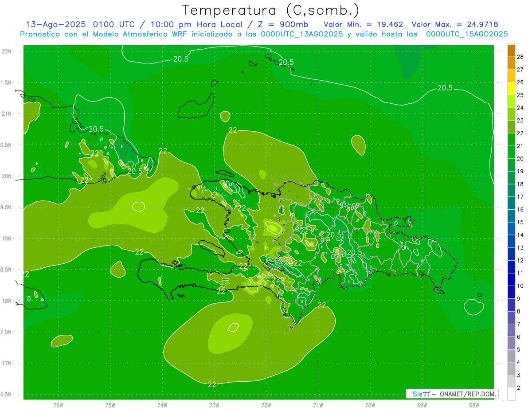Click the colorbar legend number 2
Screen dimensions: 532x411
click(518, 388)
